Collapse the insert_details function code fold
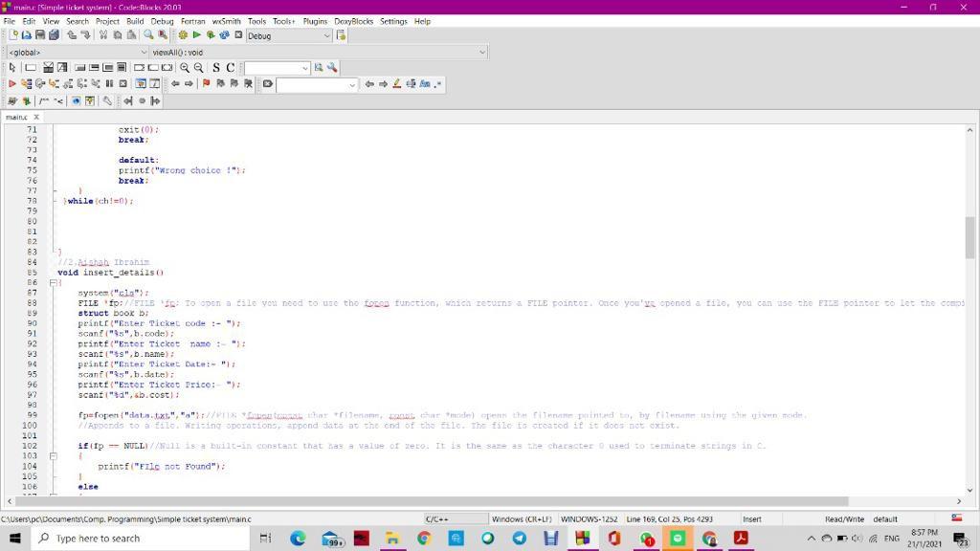Viewport: 980px width, 551px height. tap(53, 282)
